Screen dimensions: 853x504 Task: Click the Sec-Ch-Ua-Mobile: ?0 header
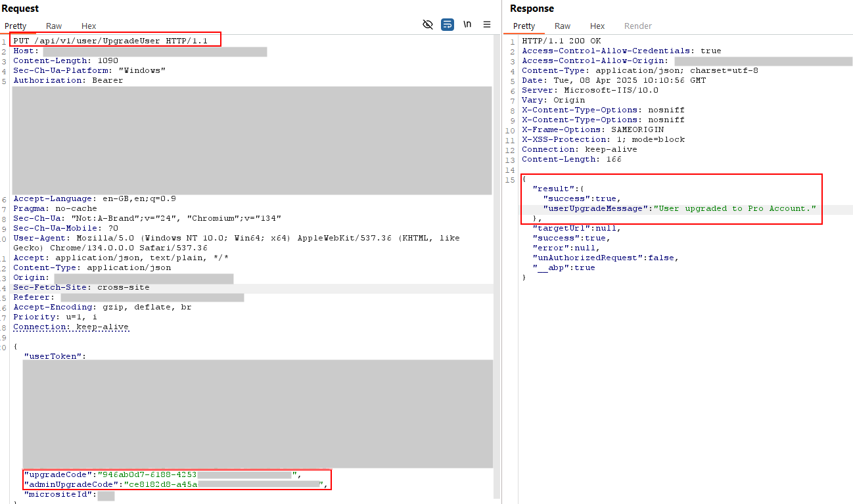pyautogui.click(x=66, y=228)
